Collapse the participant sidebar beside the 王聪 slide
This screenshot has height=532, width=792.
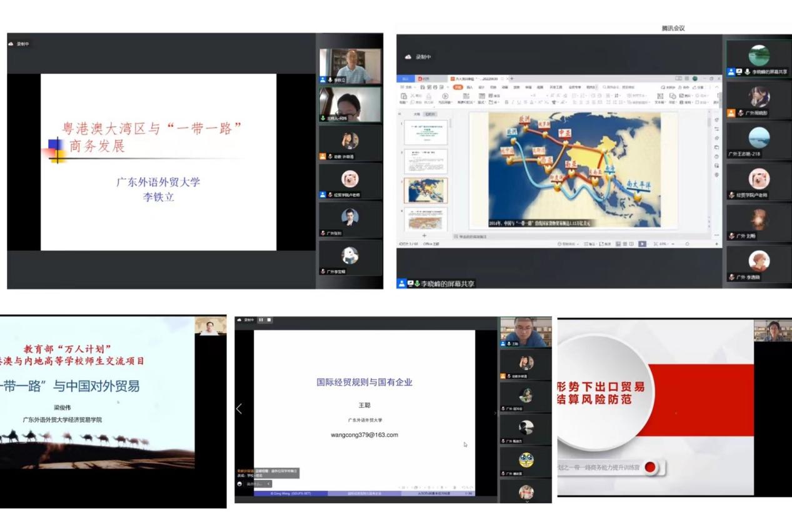(x=495, y=413)
